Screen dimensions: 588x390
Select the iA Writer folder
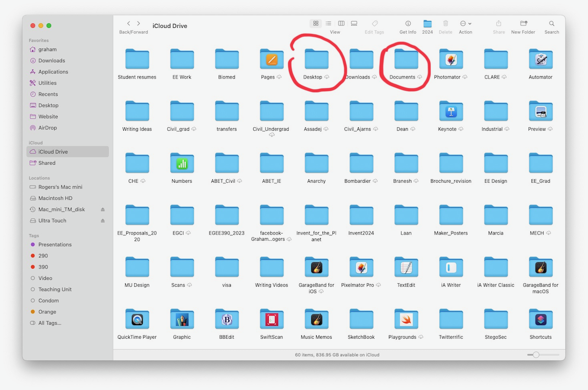[x=451, y=268]
